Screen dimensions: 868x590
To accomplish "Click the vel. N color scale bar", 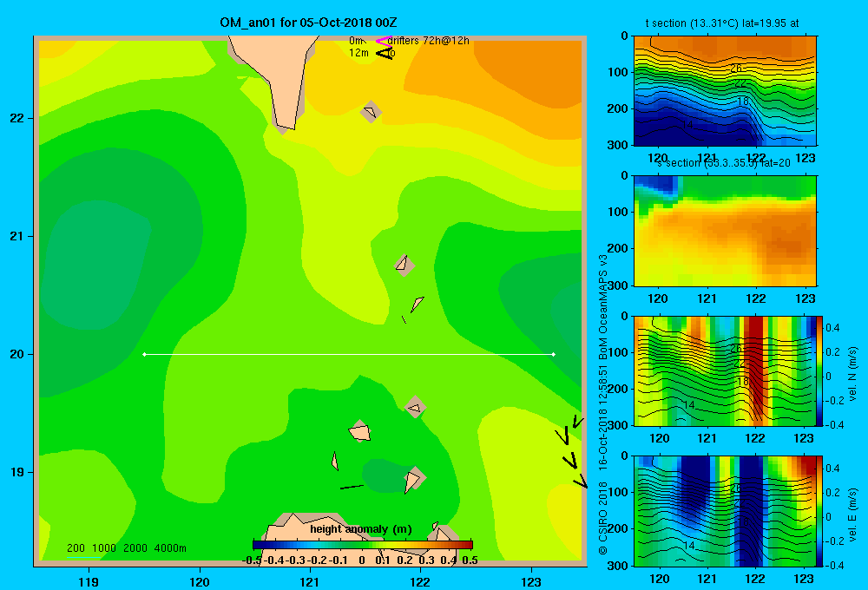I will point(819,370).
